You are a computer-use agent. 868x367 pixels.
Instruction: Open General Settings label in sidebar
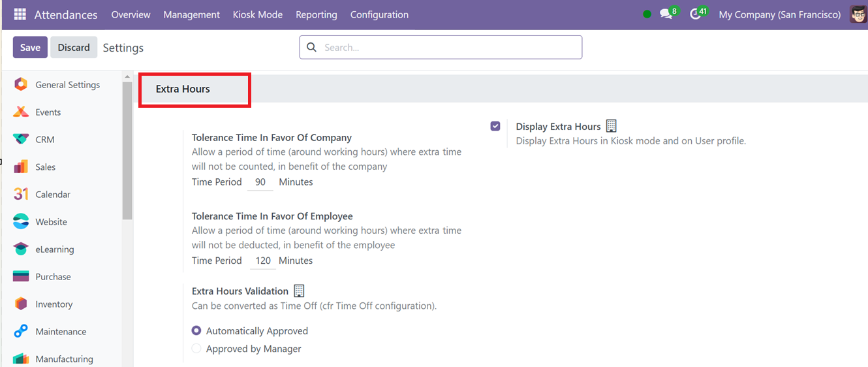pos(68,85)
